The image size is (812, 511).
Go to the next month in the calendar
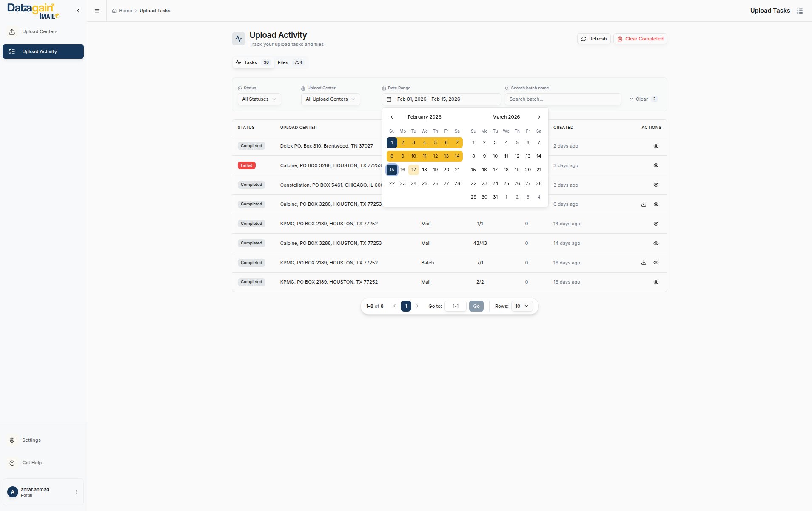539,117
